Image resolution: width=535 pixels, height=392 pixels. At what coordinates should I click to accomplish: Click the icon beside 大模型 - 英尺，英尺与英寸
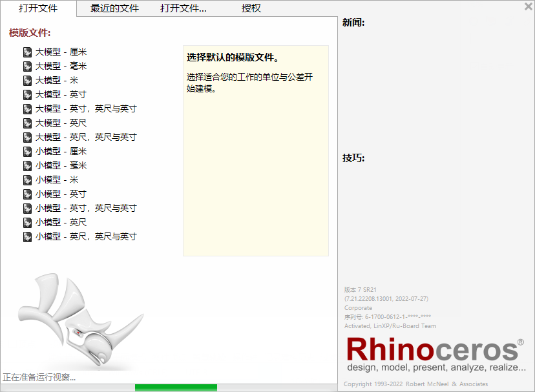pyautogui.click(x=27, y=137)
